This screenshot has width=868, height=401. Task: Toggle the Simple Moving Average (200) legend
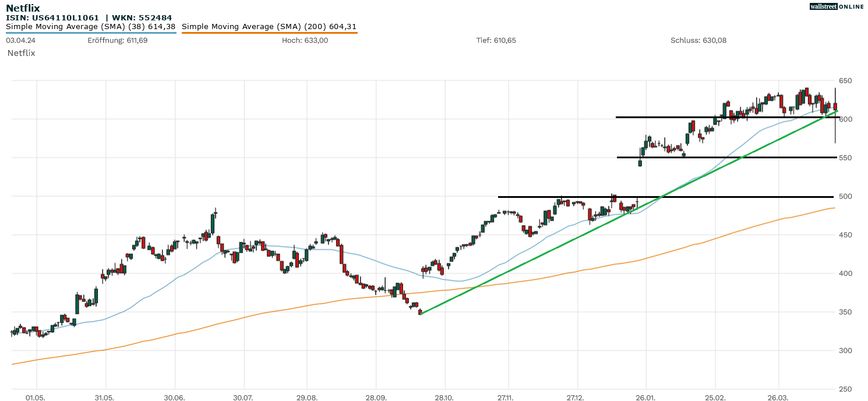click(x=270, y=26)
